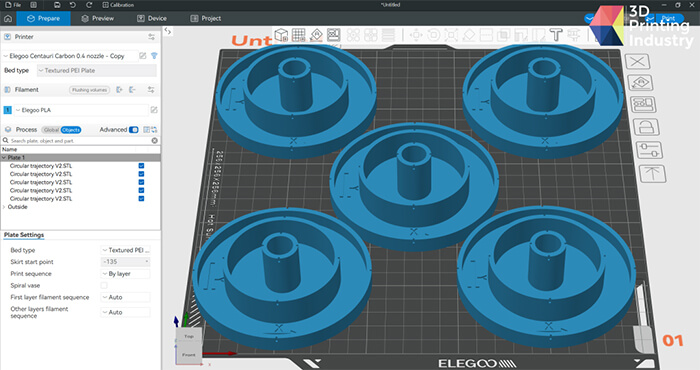Click the Redo arrow icon

pos(89,5)
